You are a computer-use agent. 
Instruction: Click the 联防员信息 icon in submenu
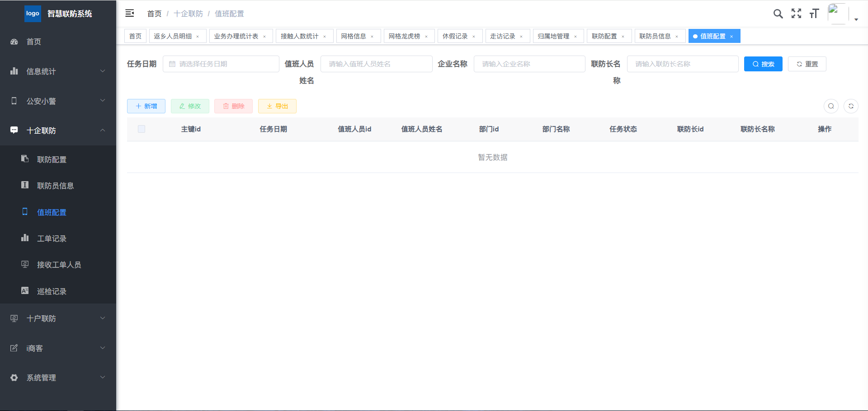(x=25, y=185)
